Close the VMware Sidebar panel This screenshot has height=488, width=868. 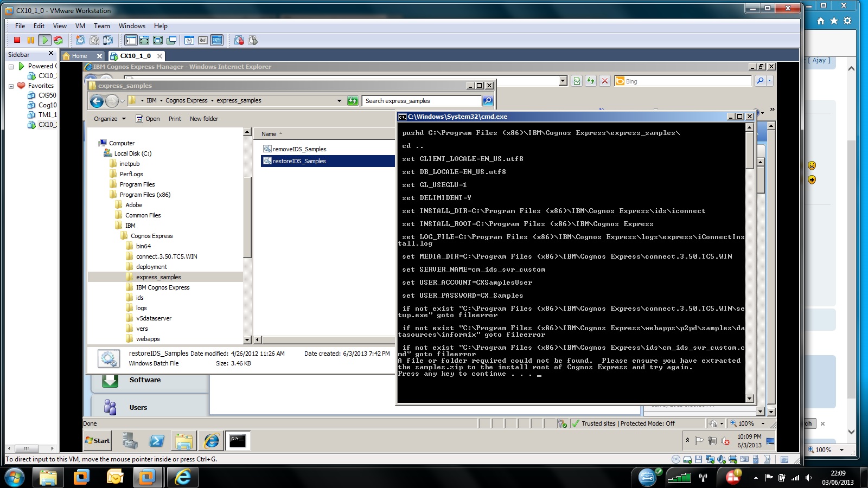click(51, 53)
